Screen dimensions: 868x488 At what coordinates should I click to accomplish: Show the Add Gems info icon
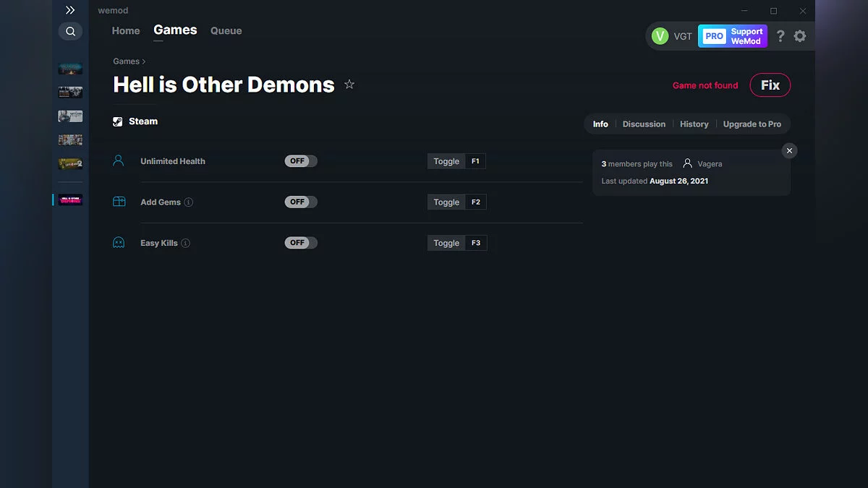pos(189,202)
